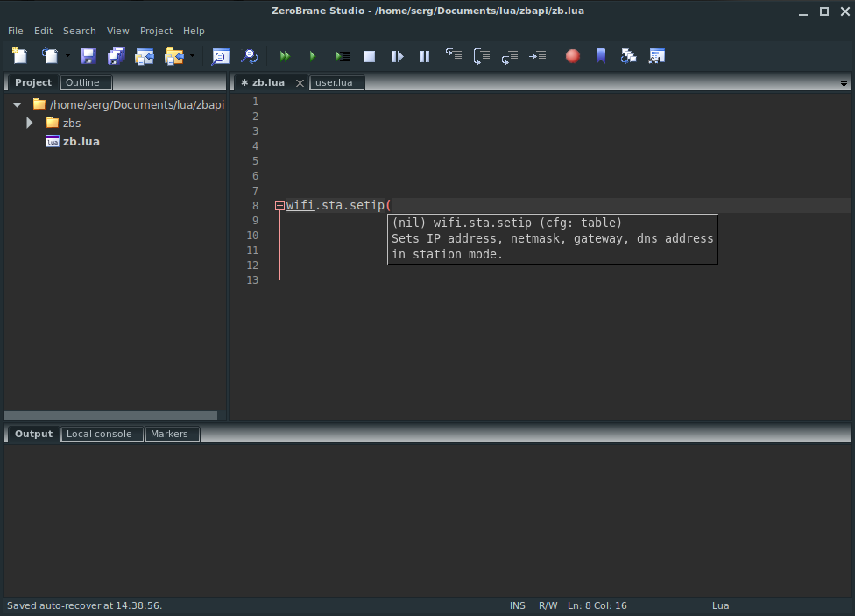Switch to the Output tab

[33, 434]
